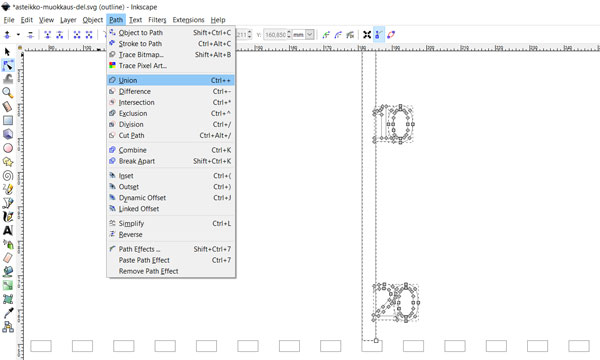Close the open Path menu
Image resolution: width=600 pixels, height=360 pixels.
click(116, 20)
